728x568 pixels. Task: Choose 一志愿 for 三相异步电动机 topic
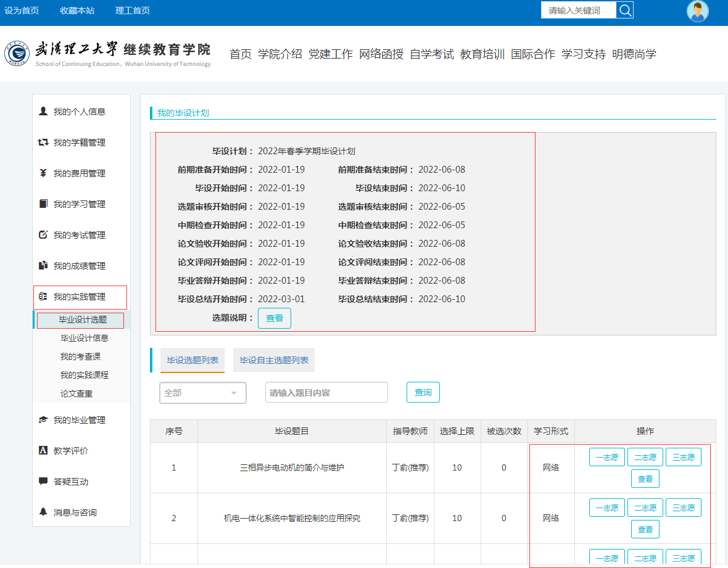click(606, 457)
